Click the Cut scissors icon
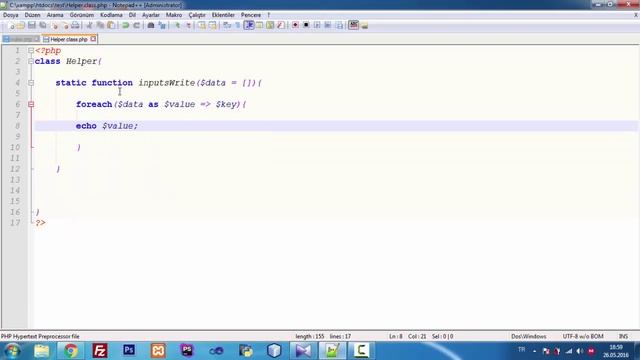The image size is (640, 360). [89, 25]
